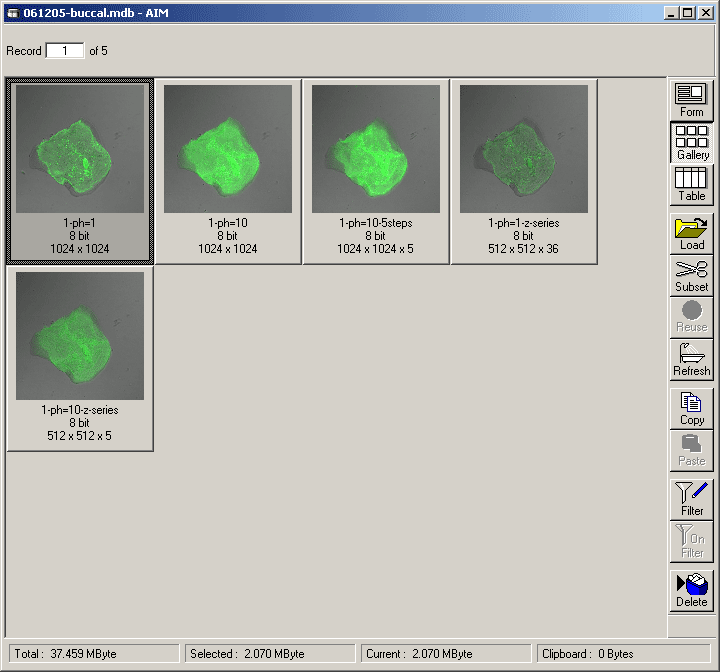
Task: Click the '1-ph=10-5steps' caption text
Action: 376,223
